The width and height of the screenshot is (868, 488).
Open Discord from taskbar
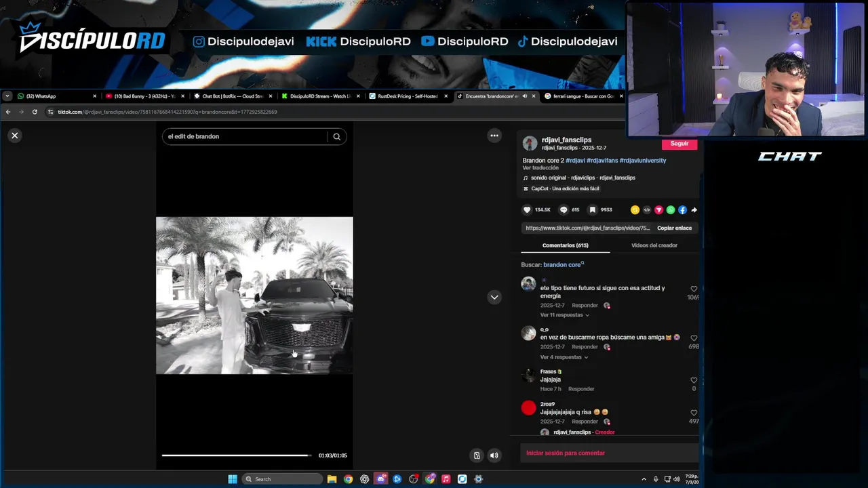tap(381, 479)
